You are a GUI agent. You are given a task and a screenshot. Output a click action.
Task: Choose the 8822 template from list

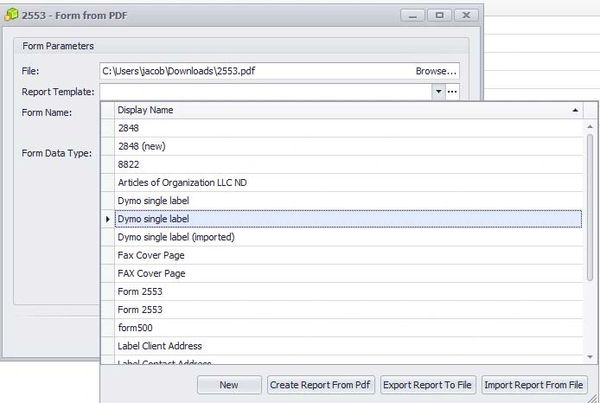pos(129,164)
